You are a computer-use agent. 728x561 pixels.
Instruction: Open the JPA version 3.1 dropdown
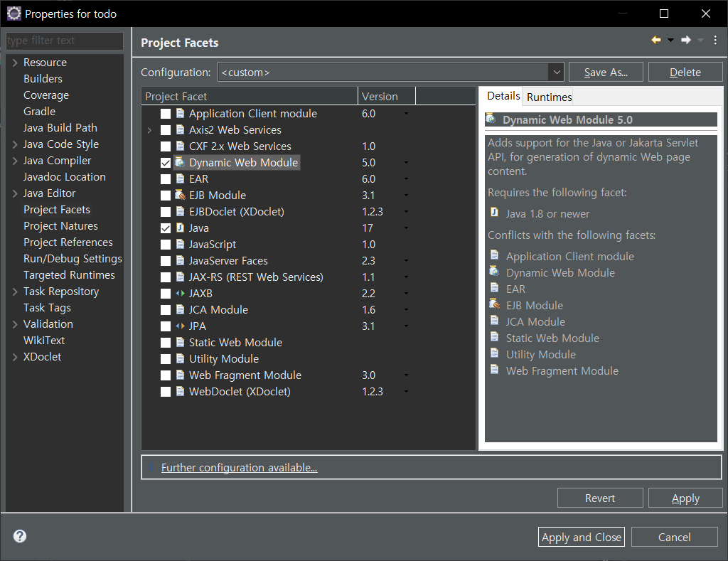coord(406,326)
